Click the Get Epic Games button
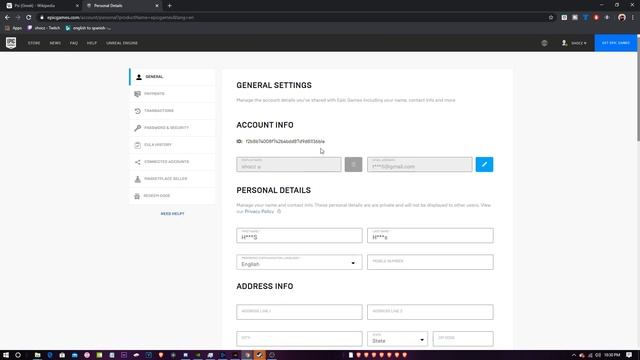The image size is (640, 360). point(616,43)
